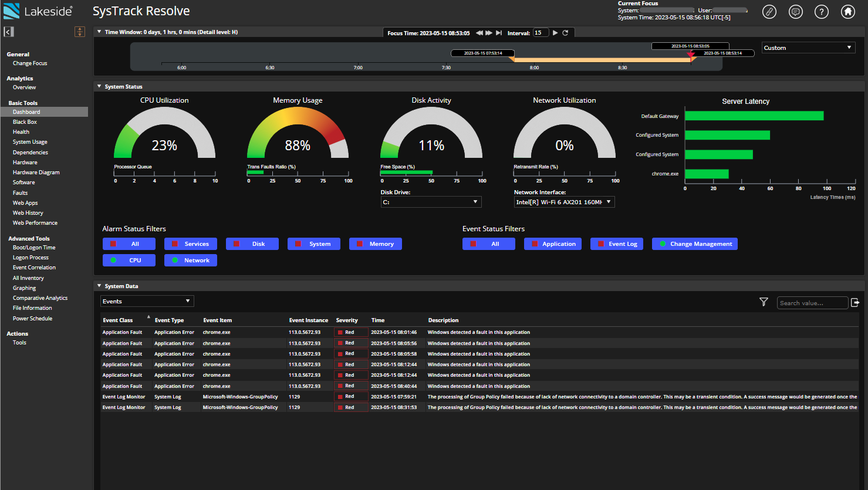Screen dimensions: 868x490
Task: Open Tools under Actions
Action: [x=19, y=343]
